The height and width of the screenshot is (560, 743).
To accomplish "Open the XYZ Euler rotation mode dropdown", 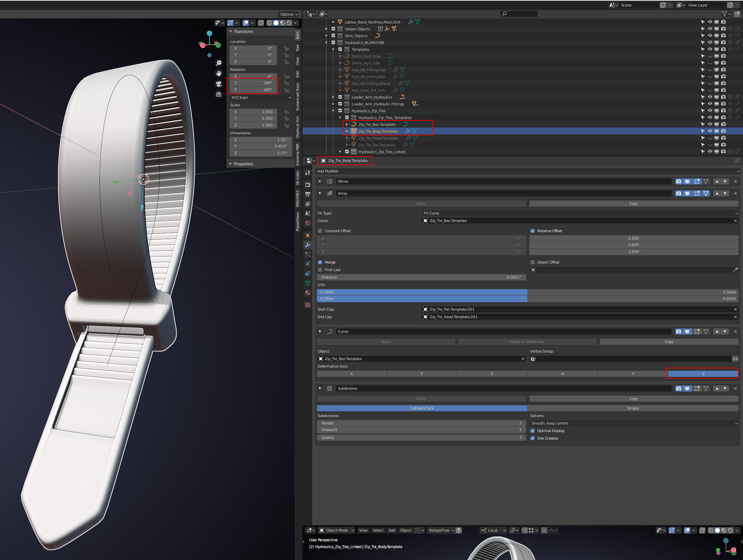I will (x=261, y=98).
